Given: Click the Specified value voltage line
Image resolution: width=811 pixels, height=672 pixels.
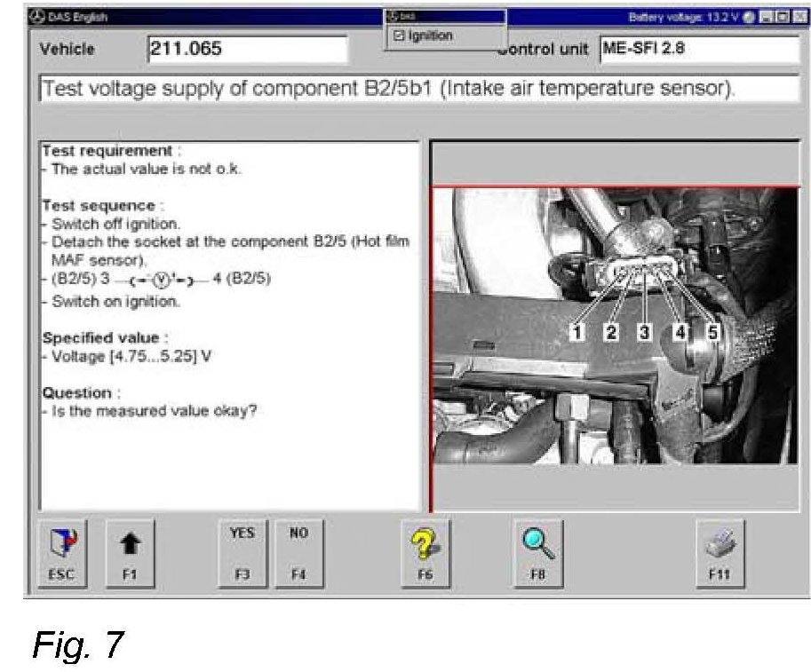Looking at the screenshot, I should 131,356.
